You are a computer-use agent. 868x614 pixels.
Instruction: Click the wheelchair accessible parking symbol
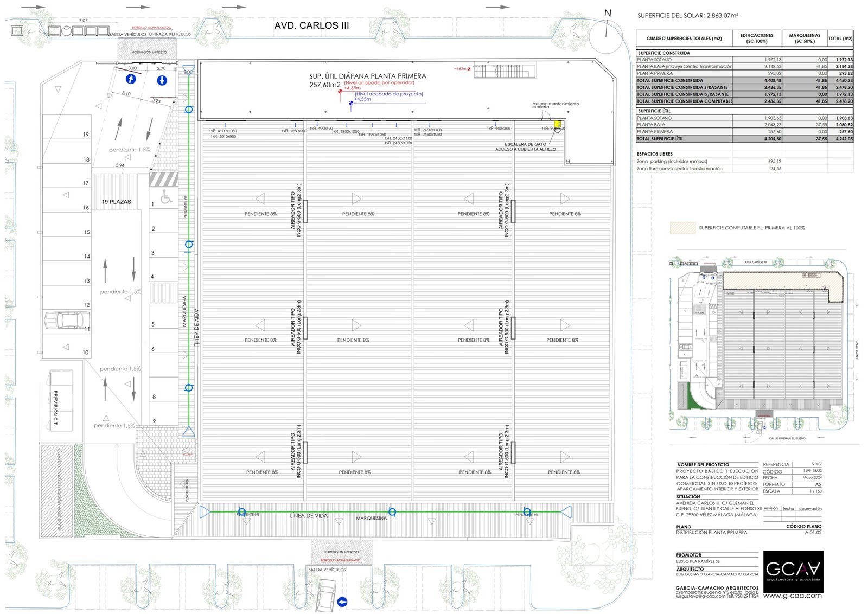point(167,197)
